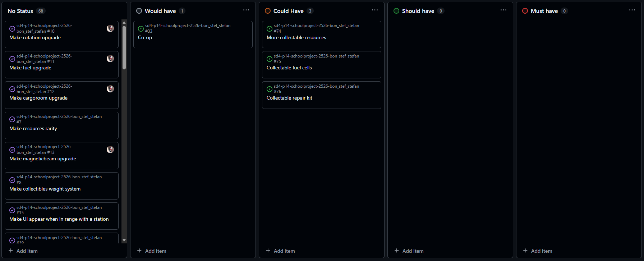
Task: Open the Could Have column three-dot menu
Action: click(x=375, y=10)
